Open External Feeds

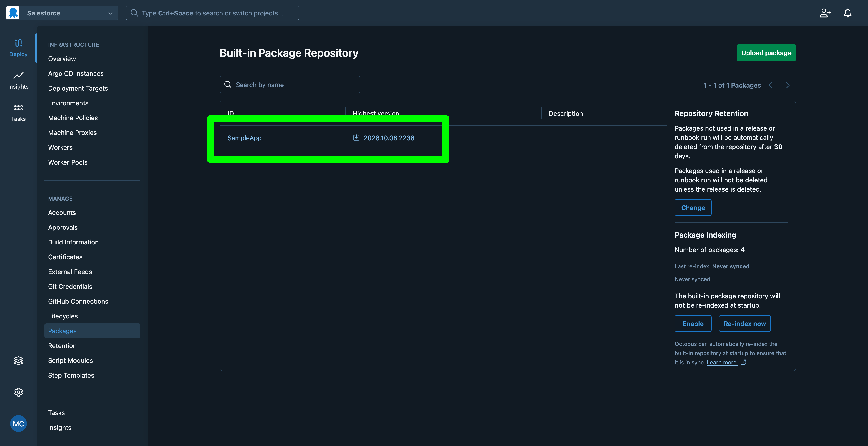70,272
